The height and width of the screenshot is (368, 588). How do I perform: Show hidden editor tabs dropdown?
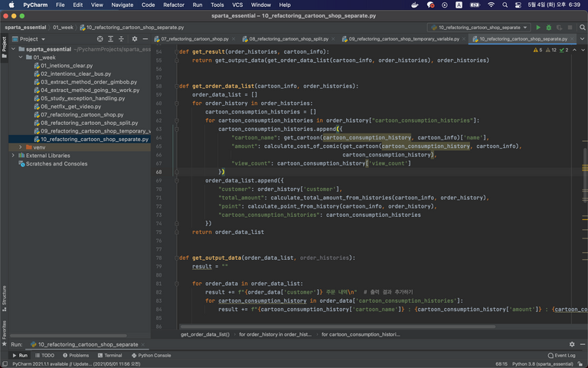click(x=582, y=38)
